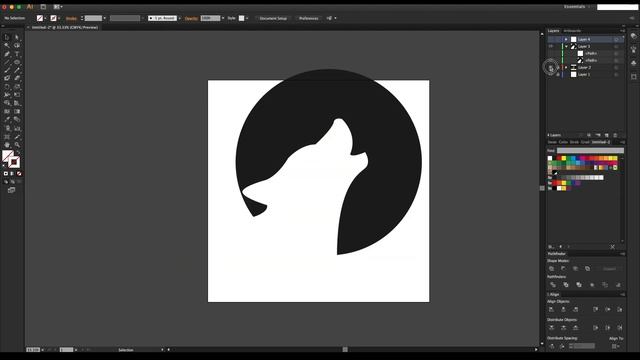
Task: Choose the Magic Wand tool
Action: [7, 45]
